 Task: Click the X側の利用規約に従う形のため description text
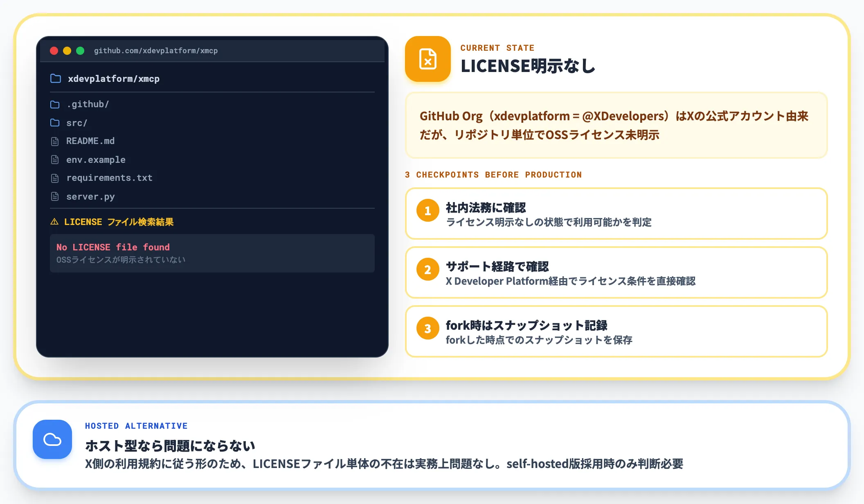(x=384, y=464)
